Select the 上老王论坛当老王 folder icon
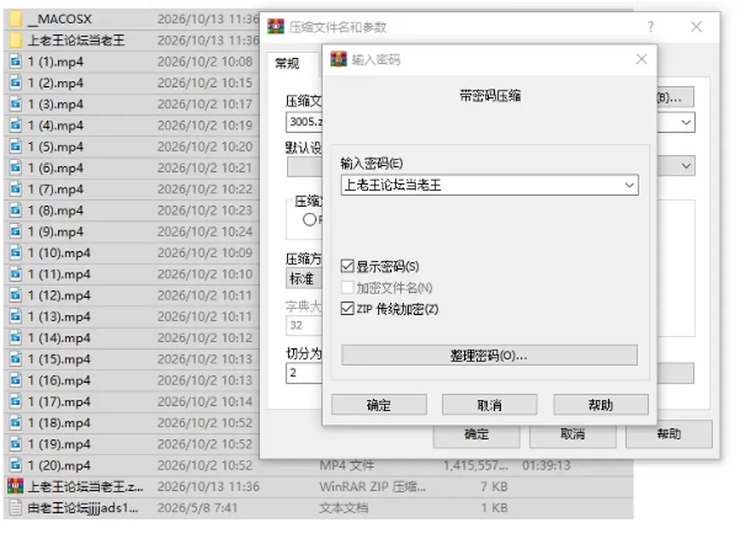 click(x=15, y=40)
